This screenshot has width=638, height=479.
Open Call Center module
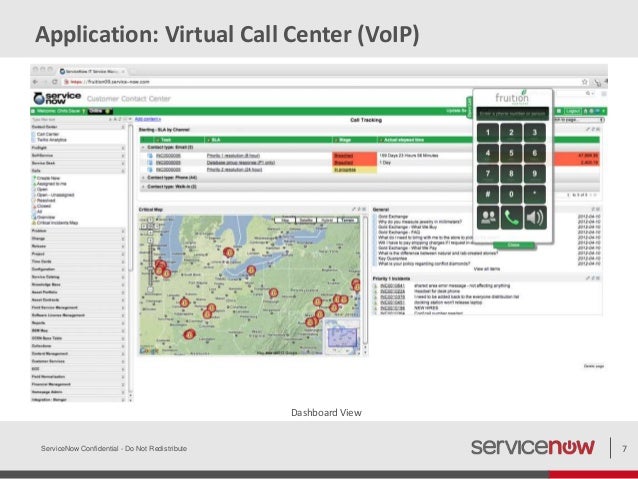pyautogui.click(x=48, y=134)
